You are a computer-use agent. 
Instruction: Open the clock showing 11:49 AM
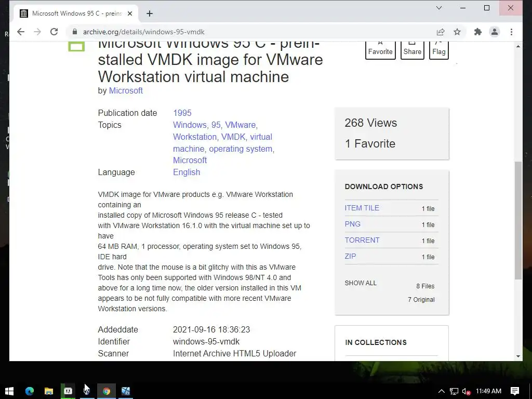coord(488,391)
